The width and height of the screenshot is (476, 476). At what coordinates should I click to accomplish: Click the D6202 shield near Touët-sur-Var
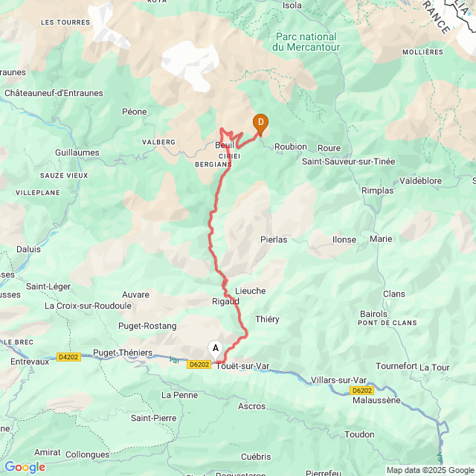[199, 364]
